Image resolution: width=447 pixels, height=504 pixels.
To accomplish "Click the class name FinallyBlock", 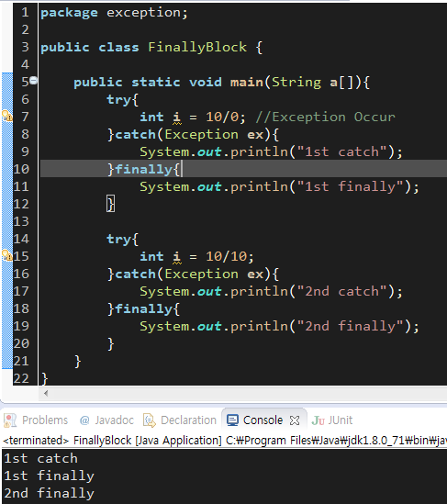I will [x=197, y=47].
